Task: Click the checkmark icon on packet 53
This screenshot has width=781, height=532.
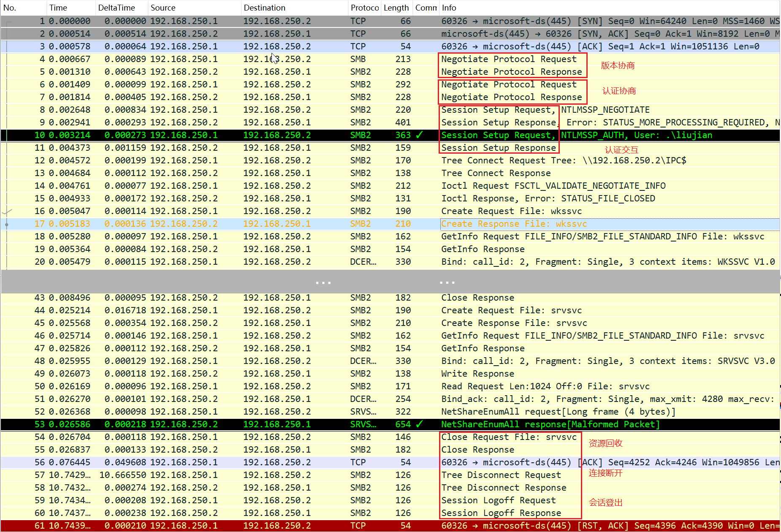Action: tap(419, 424)
